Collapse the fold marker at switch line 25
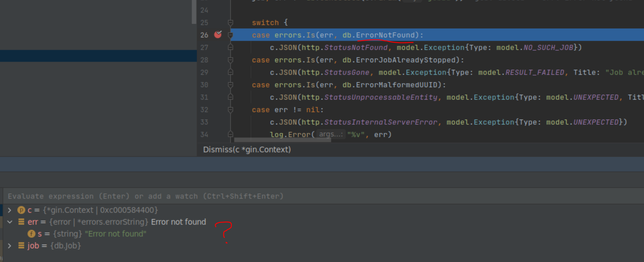 coord(230,23)
